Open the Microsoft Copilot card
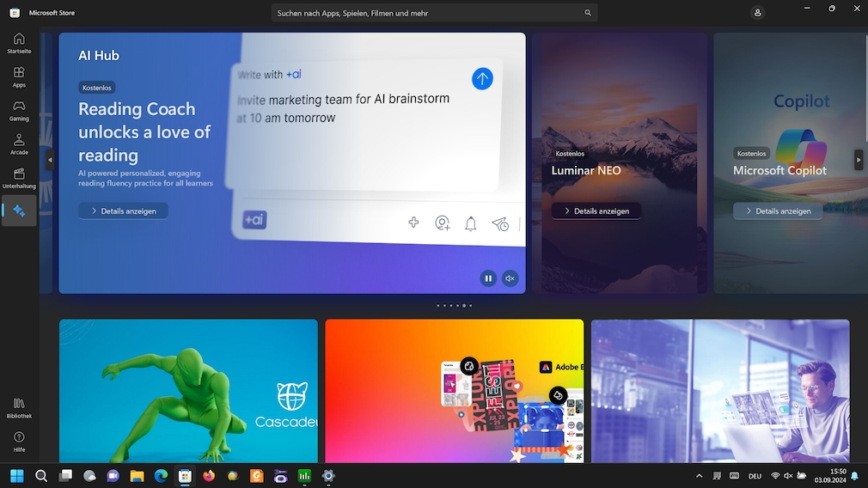 (791, 163)
